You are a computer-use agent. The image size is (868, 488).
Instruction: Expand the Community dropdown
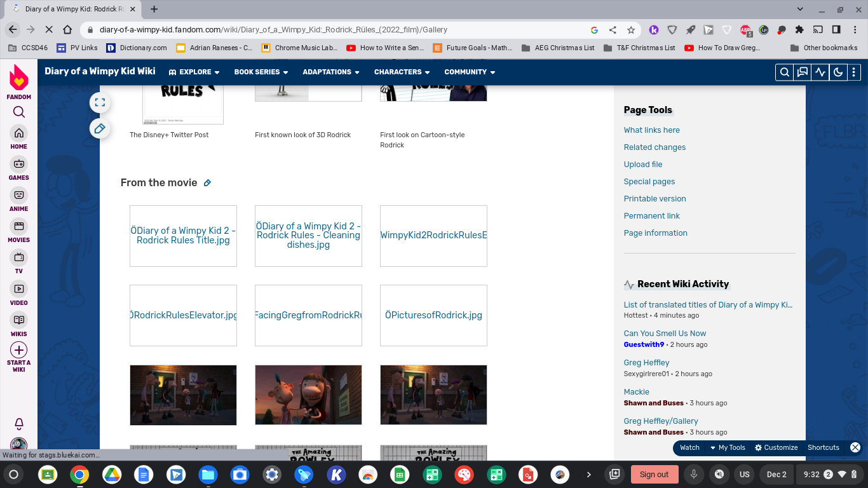470,72
